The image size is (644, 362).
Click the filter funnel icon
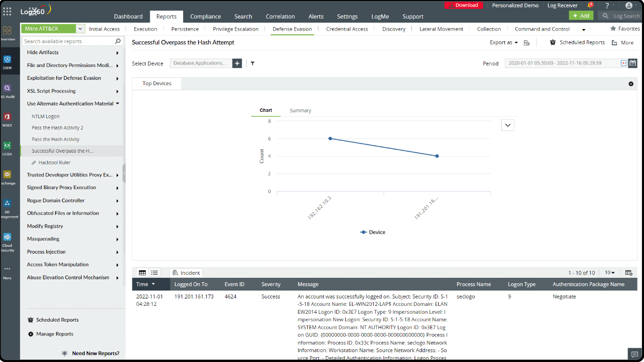[253, 63]
